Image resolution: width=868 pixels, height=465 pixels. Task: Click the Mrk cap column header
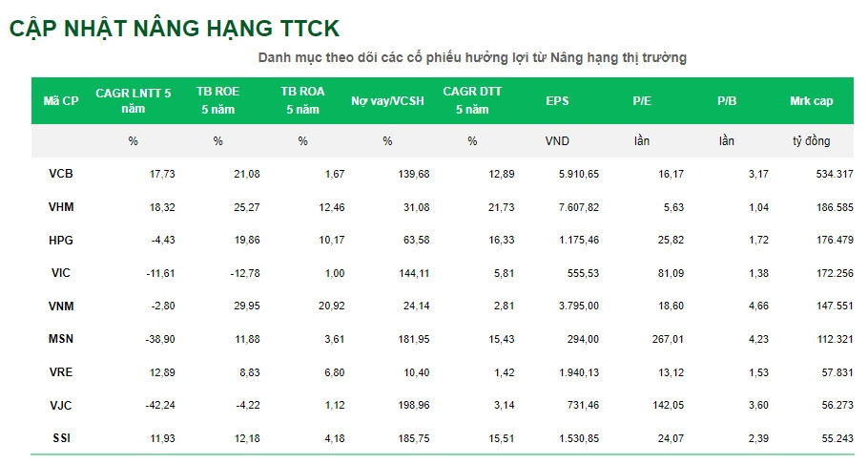click(811, 101)
